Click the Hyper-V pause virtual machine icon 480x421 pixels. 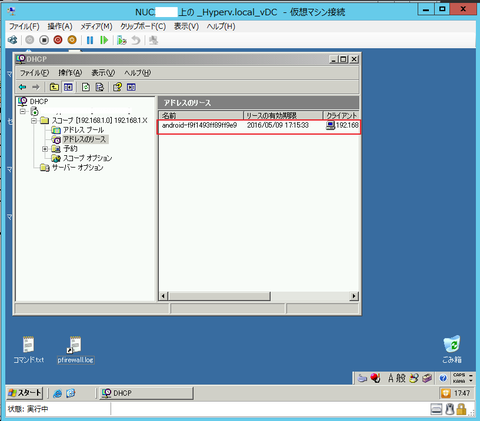[x=90, y=40]
